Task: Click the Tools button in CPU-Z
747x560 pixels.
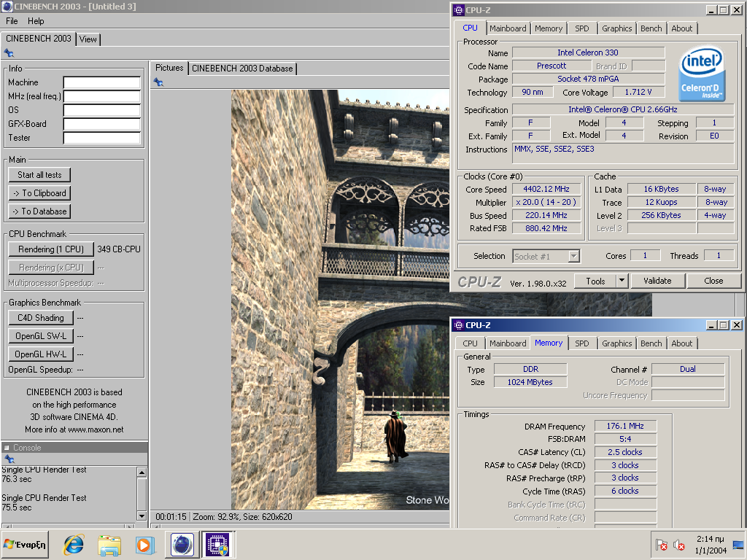Action: pos(595,281)
